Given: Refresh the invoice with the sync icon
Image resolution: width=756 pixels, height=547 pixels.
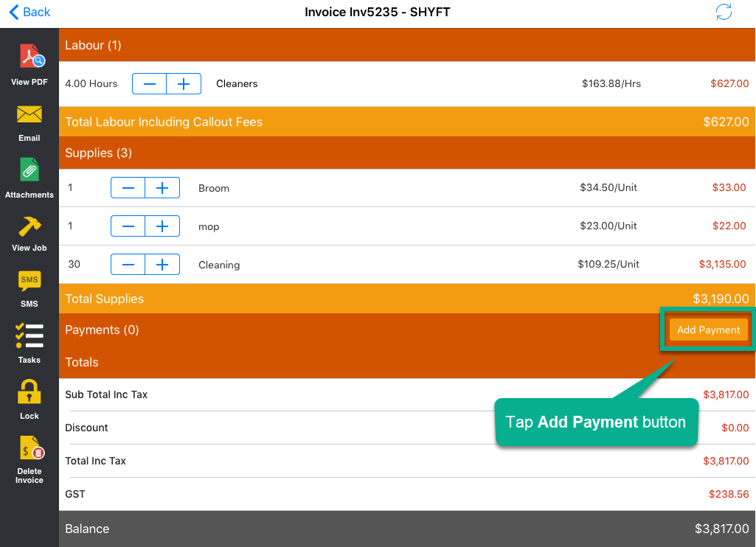Looking at the screenshot, I should (x=724, y=12).
